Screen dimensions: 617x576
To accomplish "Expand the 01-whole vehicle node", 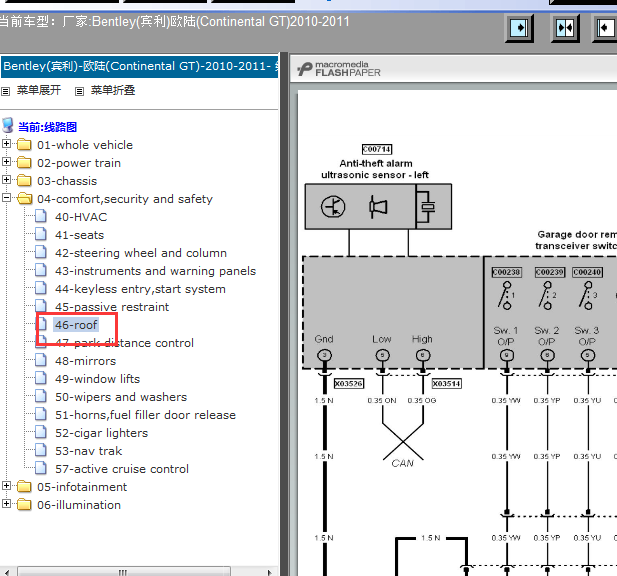I will [x=6, y=144].
